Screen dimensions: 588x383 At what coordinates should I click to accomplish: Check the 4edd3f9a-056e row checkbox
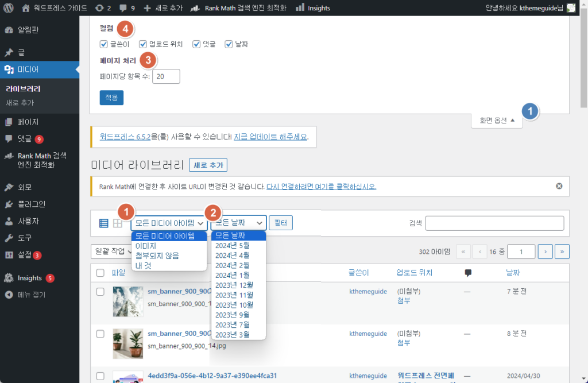100,376
